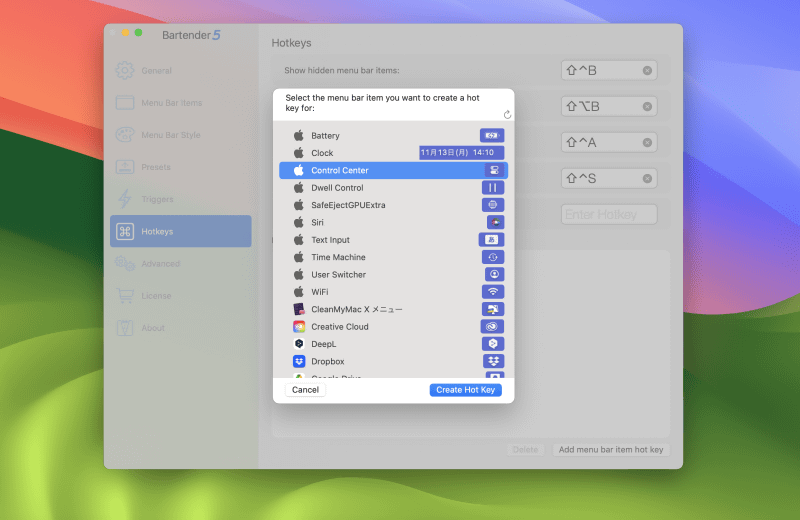Open the Hotkeys section in sidebar

181,231
